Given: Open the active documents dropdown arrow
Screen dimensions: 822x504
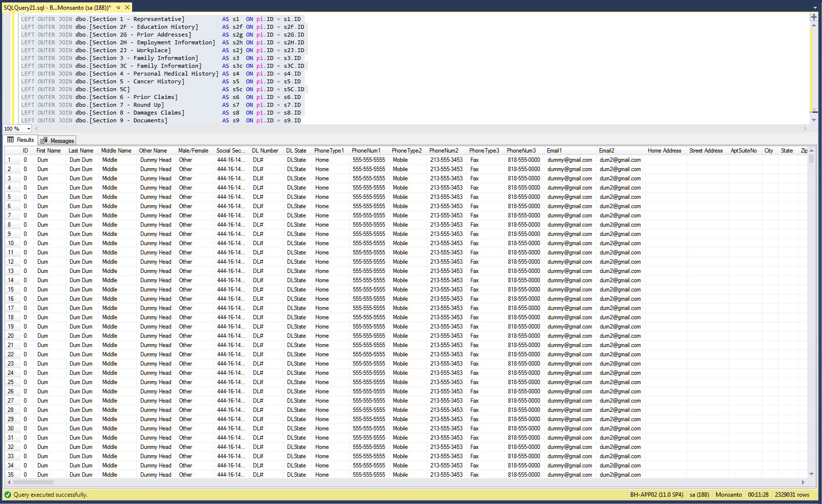Looking at the screenshot, I should [x=815, y=8].
